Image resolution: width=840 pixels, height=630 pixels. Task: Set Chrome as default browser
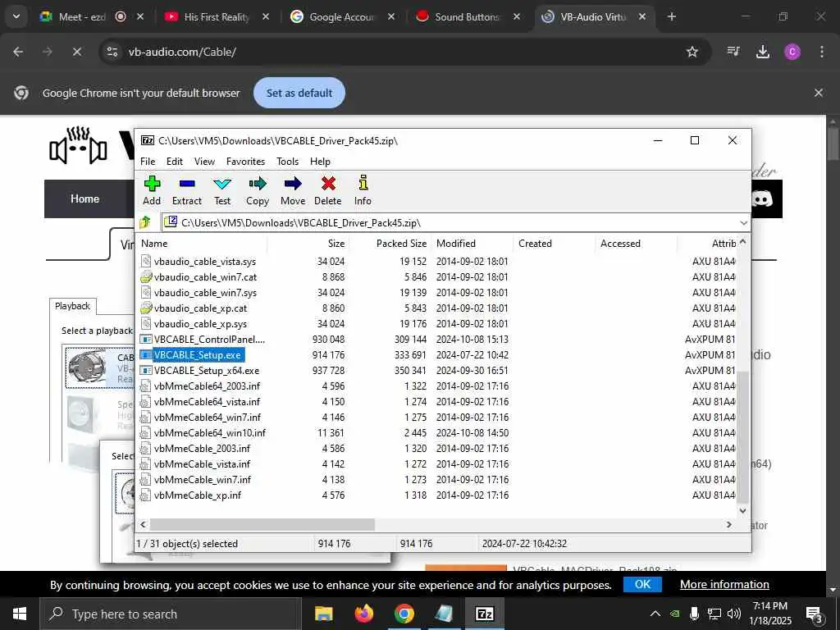(299, 93)
